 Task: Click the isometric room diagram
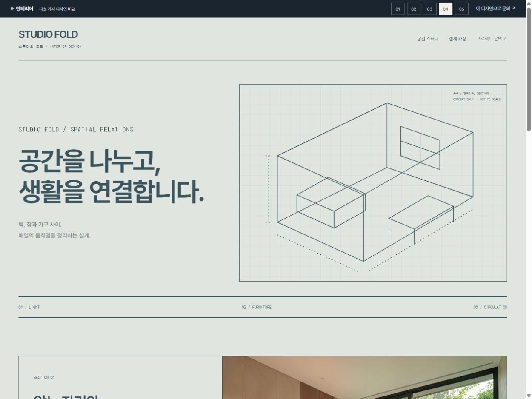[373, 182]
